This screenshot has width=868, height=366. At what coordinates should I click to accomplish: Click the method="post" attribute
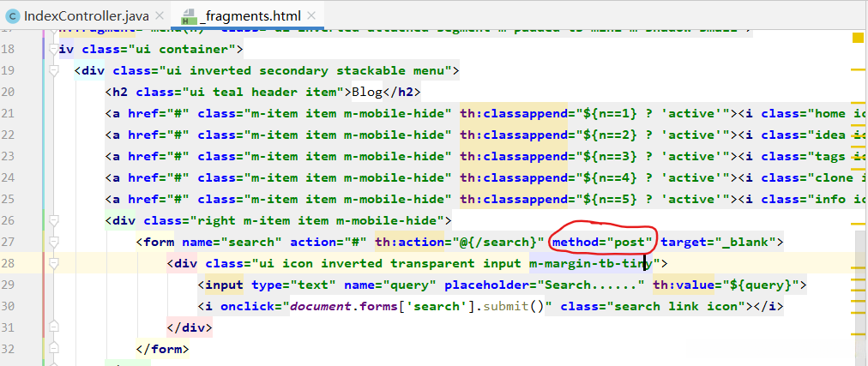click(x=602, y=243)
